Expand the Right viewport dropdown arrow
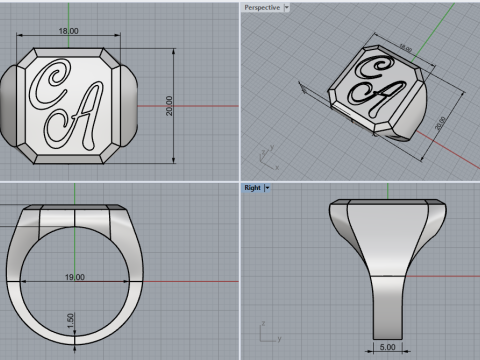The image size is (480, 360). [x=267, y=188]
